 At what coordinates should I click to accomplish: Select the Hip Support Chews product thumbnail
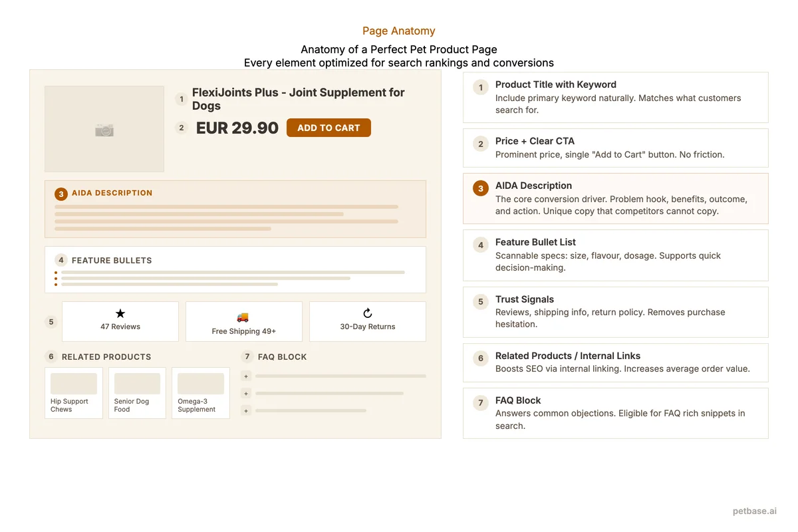coord(73,392)
